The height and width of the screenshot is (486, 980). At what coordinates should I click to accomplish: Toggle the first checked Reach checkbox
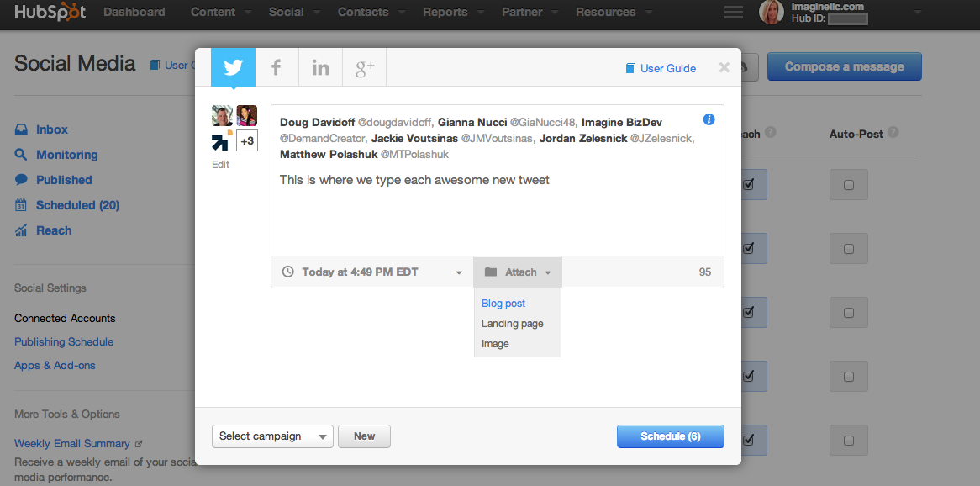click(x=749, y=184)
